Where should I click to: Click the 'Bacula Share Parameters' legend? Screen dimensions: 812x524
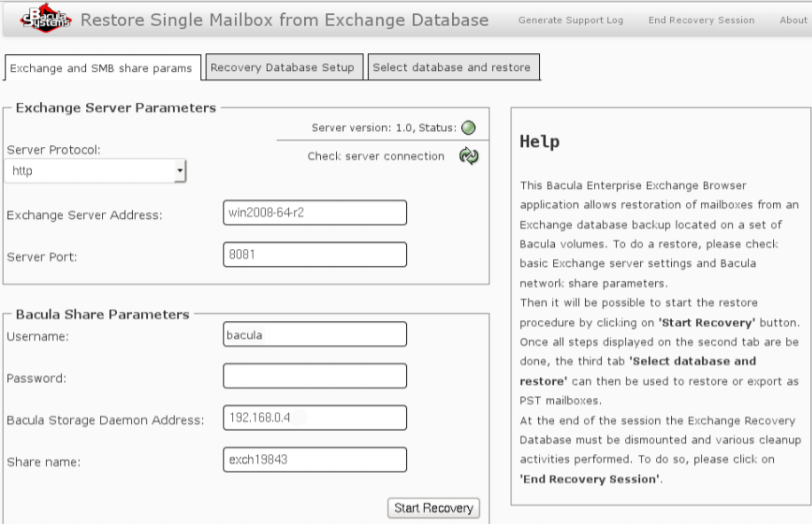103,314
